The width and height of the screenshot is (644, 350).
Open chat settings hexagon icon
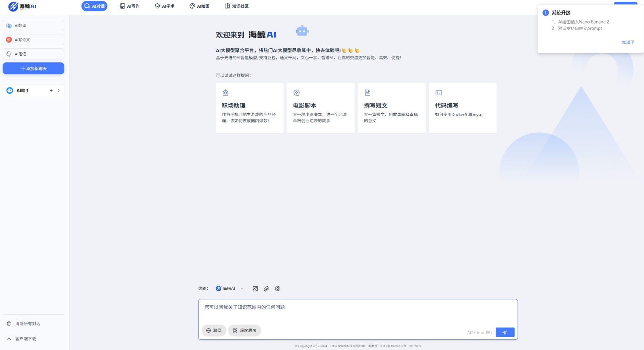(x=278, y=288)
